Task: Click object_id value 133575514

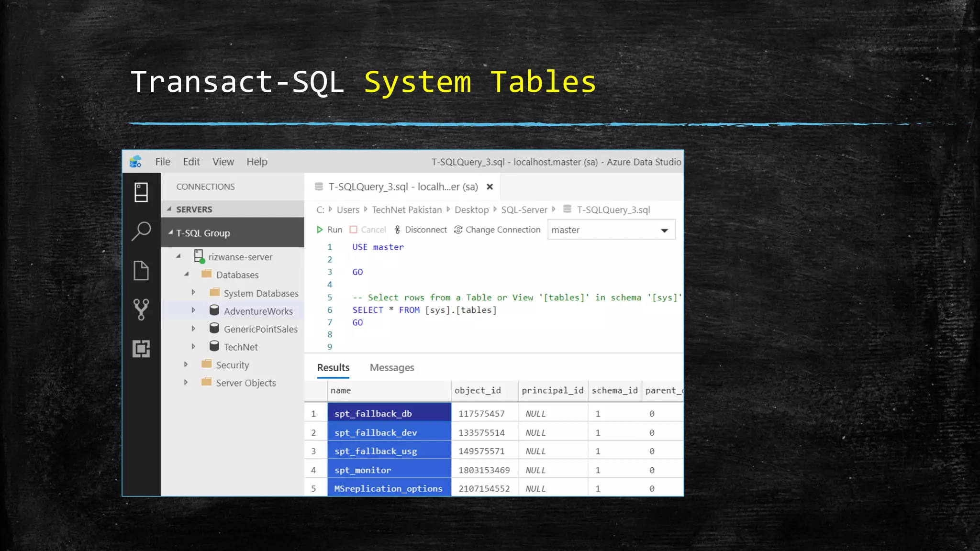Action: (481, 432)
